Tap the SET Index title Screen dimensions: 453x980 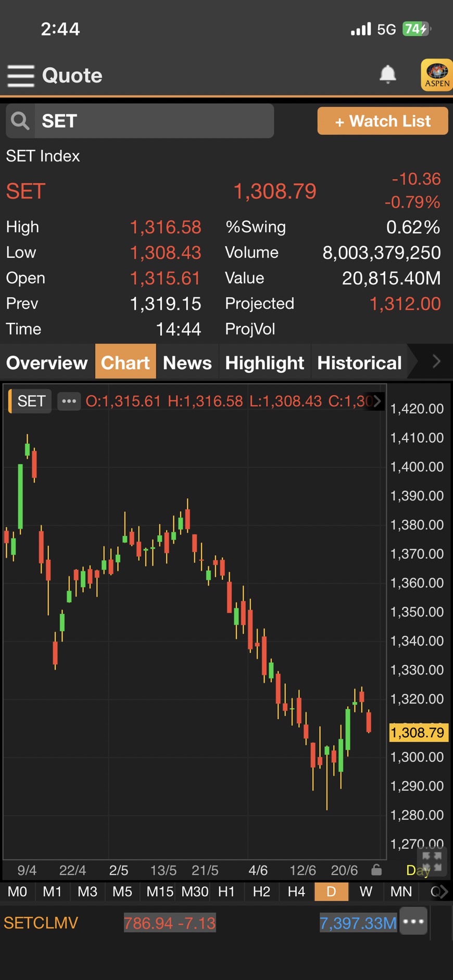click(x=43, y=156)
